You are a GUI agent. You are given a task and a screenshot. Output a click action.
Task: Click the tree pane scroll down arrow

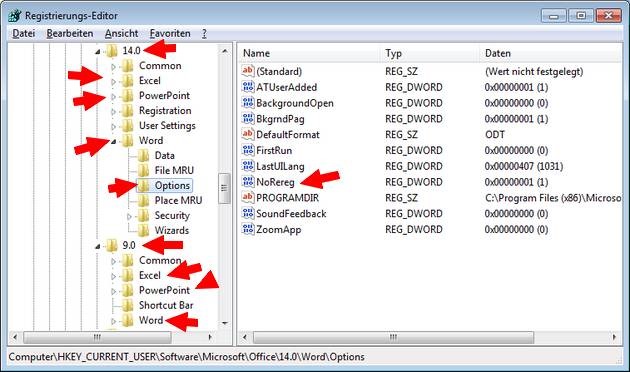tap(225, 323)
